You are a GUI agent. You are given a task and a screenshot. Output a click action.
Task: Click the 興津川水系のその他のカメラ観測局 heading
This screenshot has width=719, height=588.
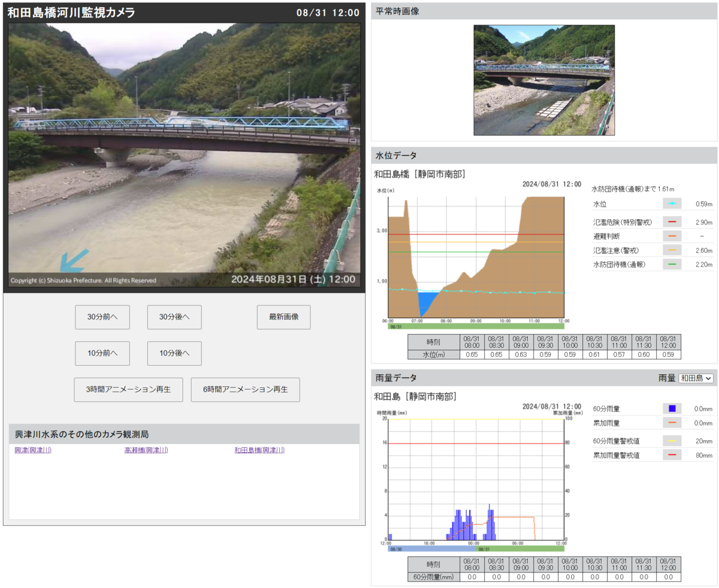coord(82,434)
